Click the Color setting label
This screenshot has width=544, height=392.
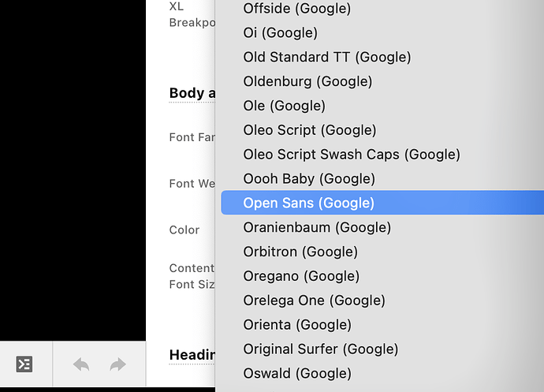(184, 230)
